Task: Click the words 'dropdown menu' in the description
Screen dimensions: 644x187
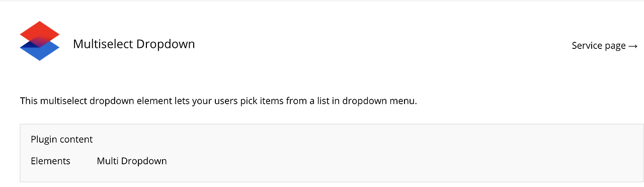Action: click(x=380, y=101)
